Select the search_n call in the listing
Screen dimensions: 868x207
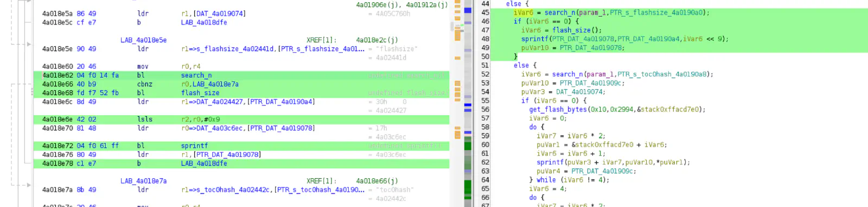(x=196, y=76)
